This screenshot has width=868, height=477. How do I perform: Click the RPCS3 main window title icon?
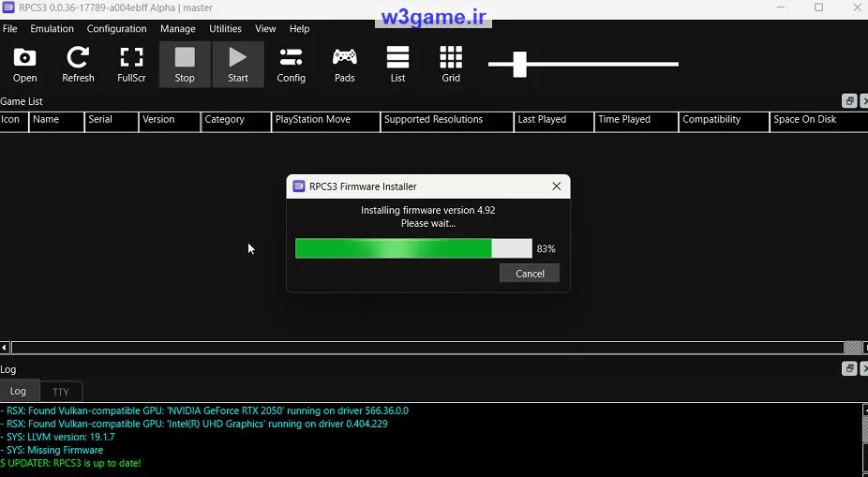(7, 7)
